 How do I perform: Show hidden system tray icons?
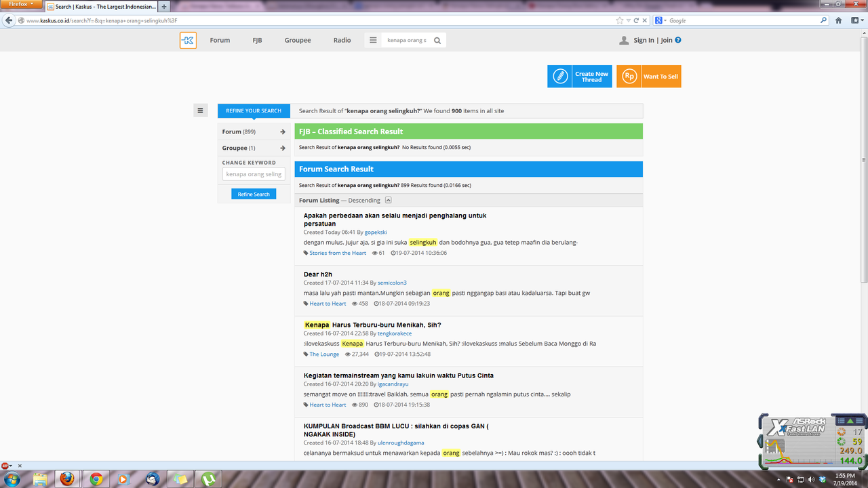click(x=778, y=479)
